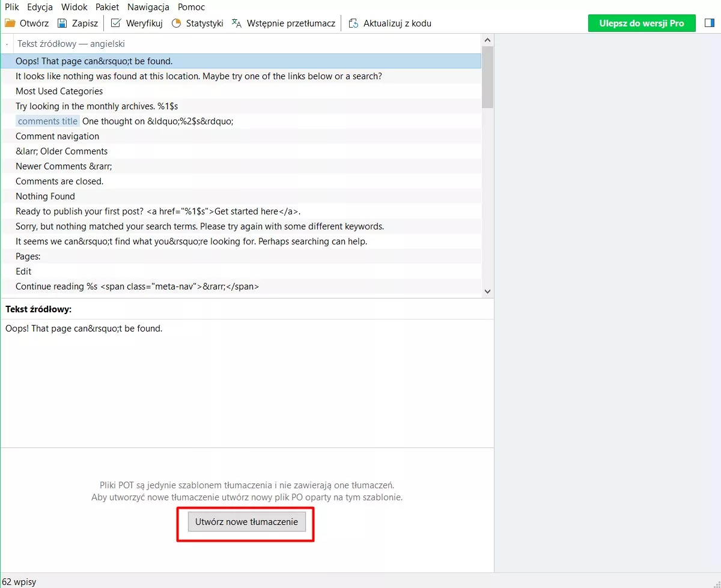The image size is (721, 588).
Task: Select 'Sorry, but nothing matched' row
Action: [241, 226]
